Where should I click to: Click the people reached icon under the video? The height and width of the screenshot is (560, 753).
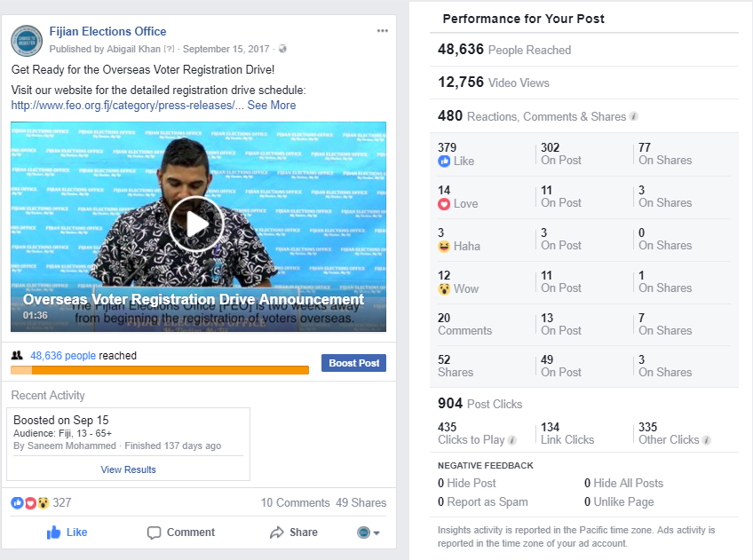point(17,355)
